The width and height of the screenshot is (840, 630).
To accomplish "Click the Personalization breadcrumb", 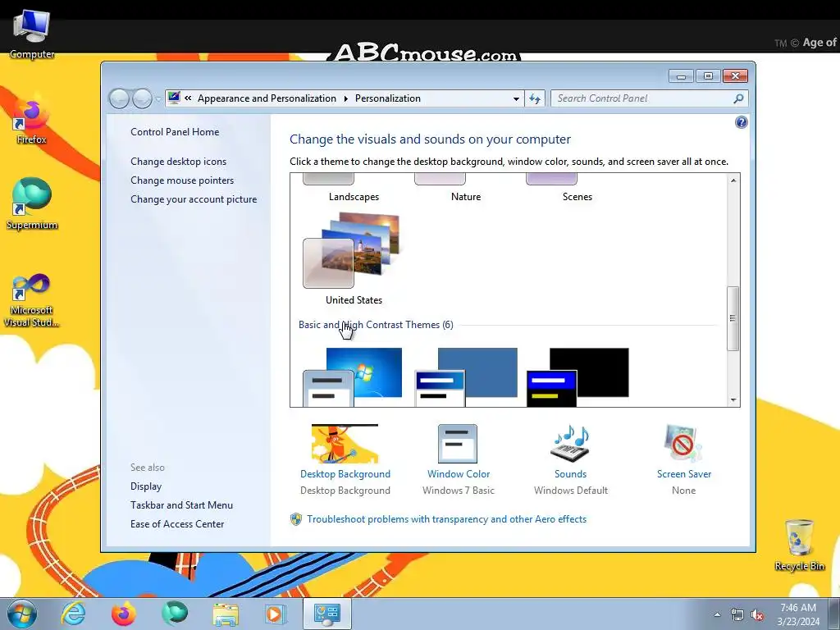I will click(388, 98).
